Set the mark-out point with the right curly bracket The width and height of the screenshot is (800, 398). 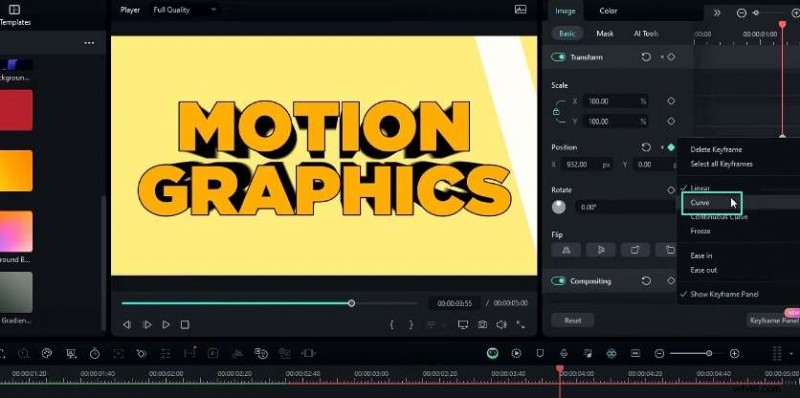[411, 325]
